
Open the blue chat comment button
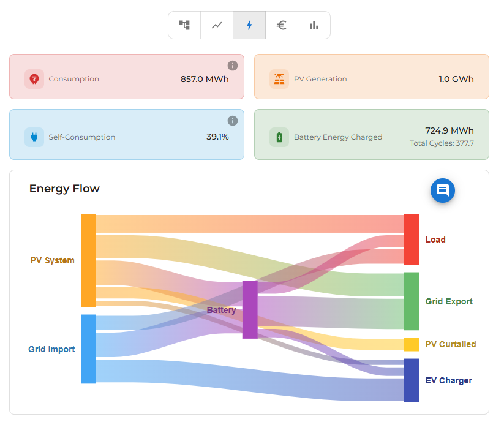(x=443, y=190)
